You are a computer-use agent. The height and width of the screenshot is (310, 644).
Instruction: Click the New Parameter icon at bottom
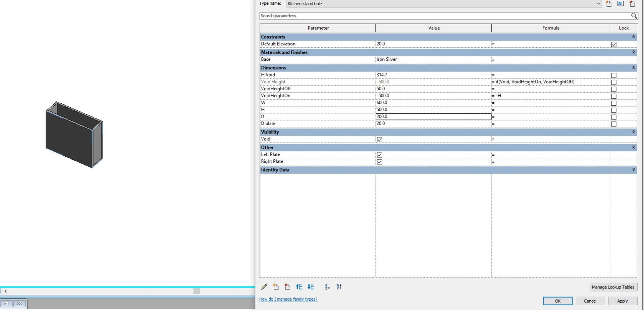click(276, 287)
